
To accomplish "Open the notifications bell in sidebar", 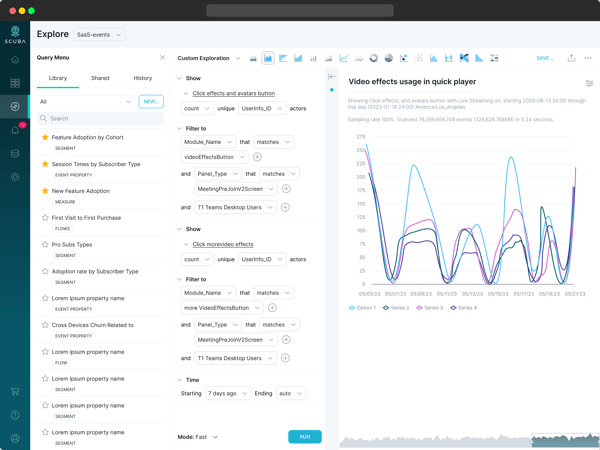I will coord(15,130).
